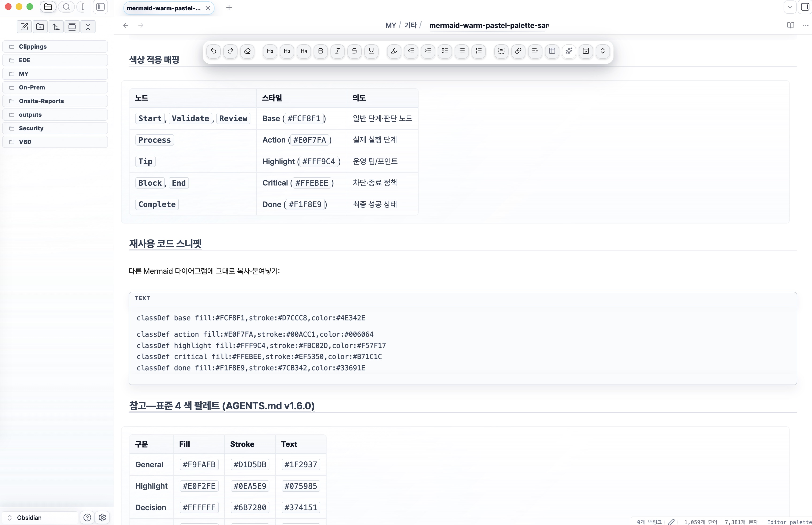Screen dimensions: 812x525
Task: Navigate forward in history
Action: (141, 26)
